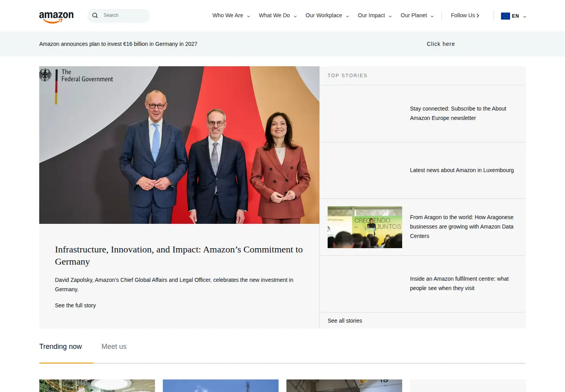The width and height of the screenshot is (565, 392).
Task: Open the Amazon fulfilment centre story
Action: (459, 283)
